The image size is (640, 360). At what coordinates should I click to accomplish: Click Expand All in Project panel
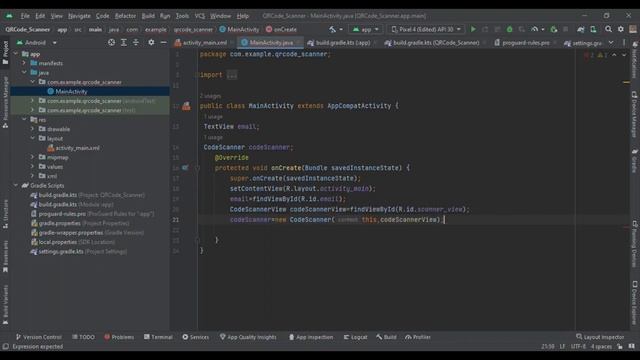pyautogui.click(x=124, y=42)
